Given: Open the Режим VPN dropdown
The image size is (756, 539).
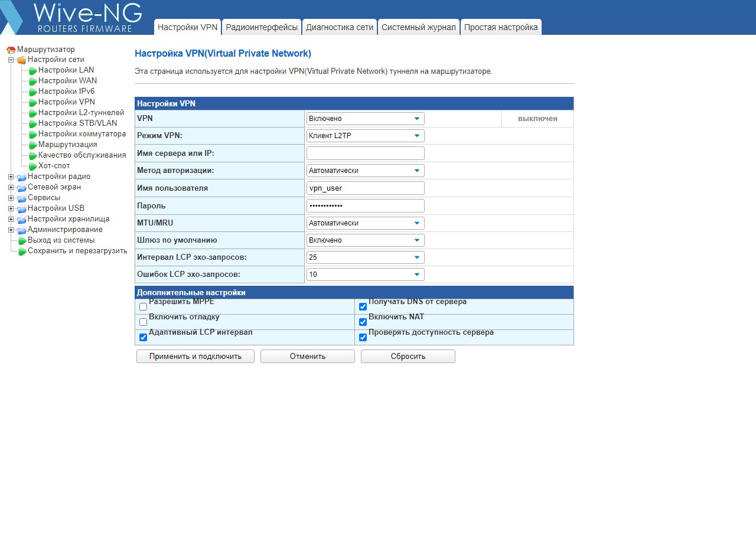Looking at the screenshot, I should (x=366, y=136).
